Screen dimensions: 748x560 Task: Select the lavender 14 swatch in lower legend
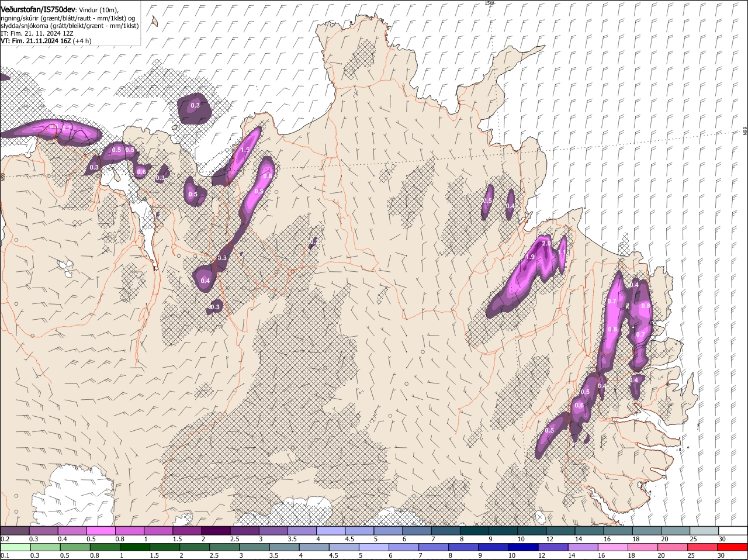click(583, 547)
